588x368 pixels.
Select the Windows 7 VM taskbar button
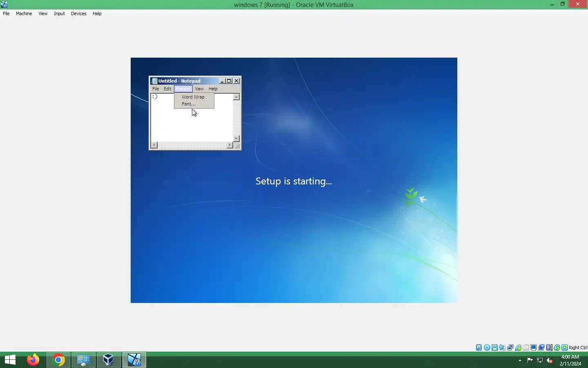(134, 360)
